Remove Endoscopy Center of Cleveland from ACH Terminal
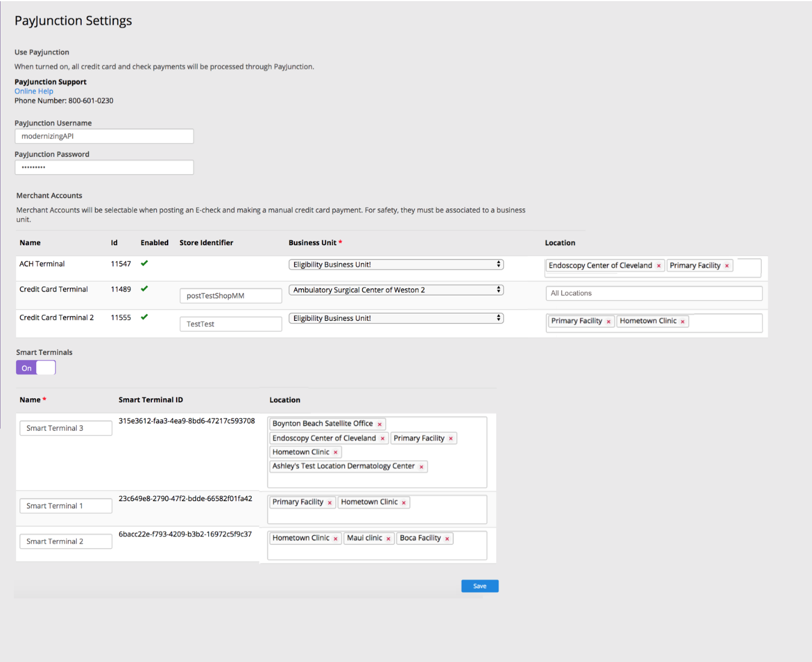Image resolution: width=812 pixels, height=662 pixels. 659,266
